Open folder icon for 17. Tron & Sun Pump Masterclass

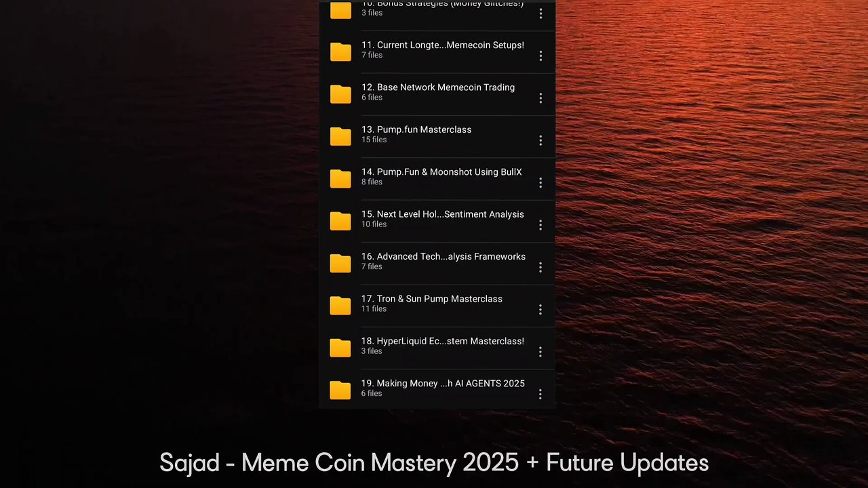pyautogui.click(x=340, y=306)
